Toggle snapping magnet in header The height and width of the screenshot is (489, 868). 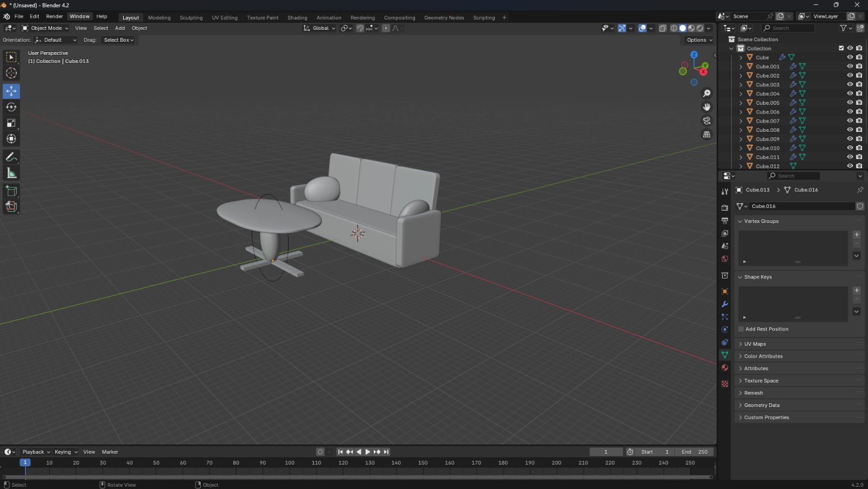click(360, 28)
